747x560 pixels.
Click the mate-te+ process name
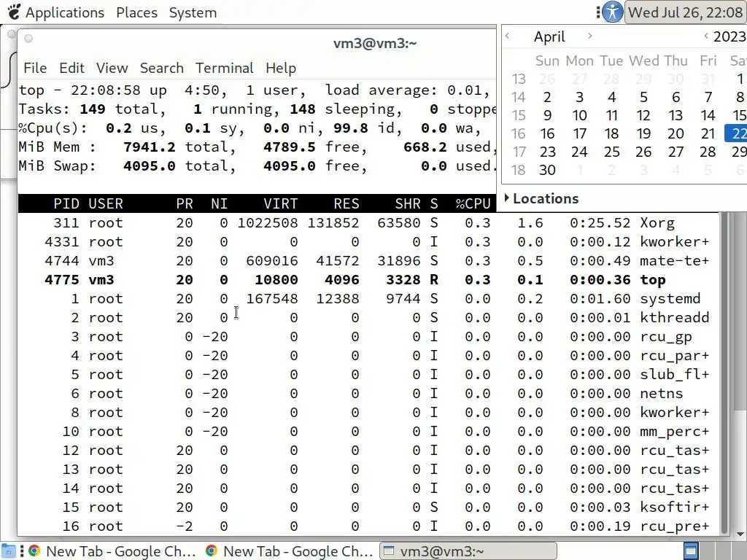pyautogui.click(x=675, y=261)
